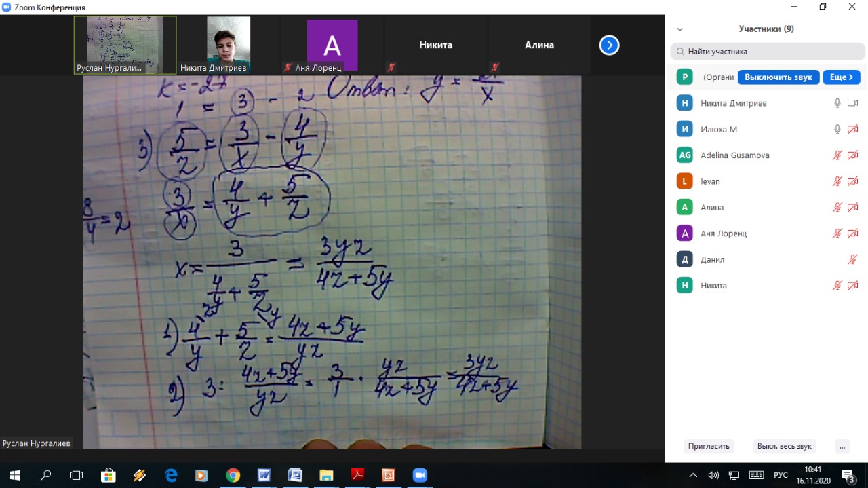Toggle Данил's muted microphone icon
This screenshot has height=488, width=868.
point(853,259)
